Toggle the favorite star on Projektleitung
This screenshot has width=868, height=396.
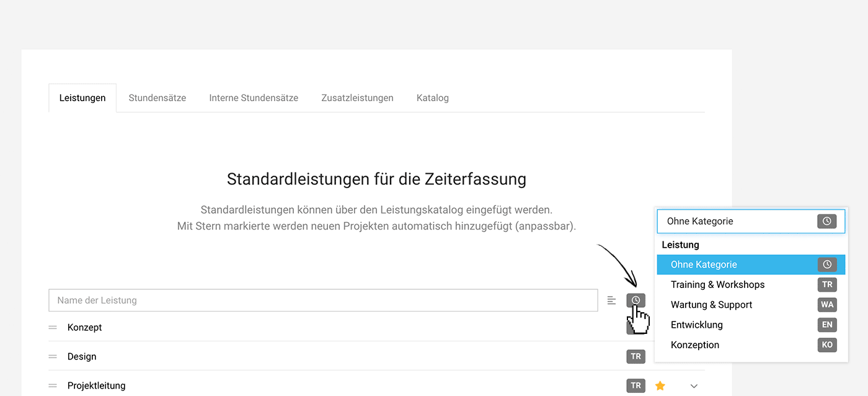[660, 385]
